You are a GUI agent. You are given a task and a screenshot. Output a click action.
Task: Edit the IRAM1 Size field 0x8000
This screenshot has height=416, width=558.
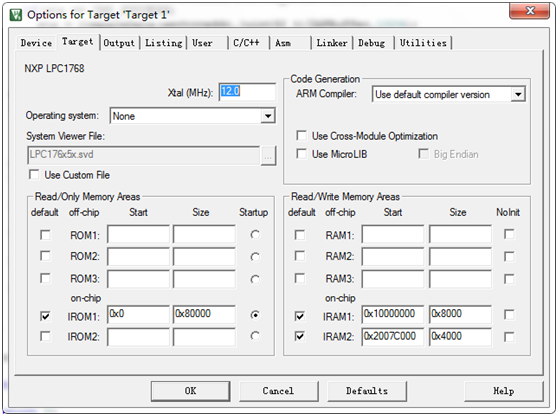(460, 314)
